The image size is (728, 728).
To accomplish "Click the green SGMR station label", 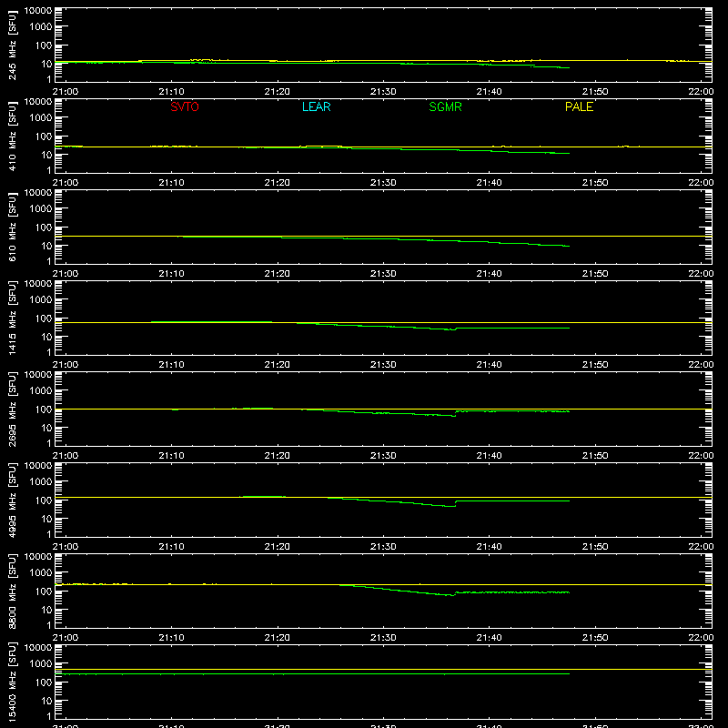I will click(x=445, y=106).
